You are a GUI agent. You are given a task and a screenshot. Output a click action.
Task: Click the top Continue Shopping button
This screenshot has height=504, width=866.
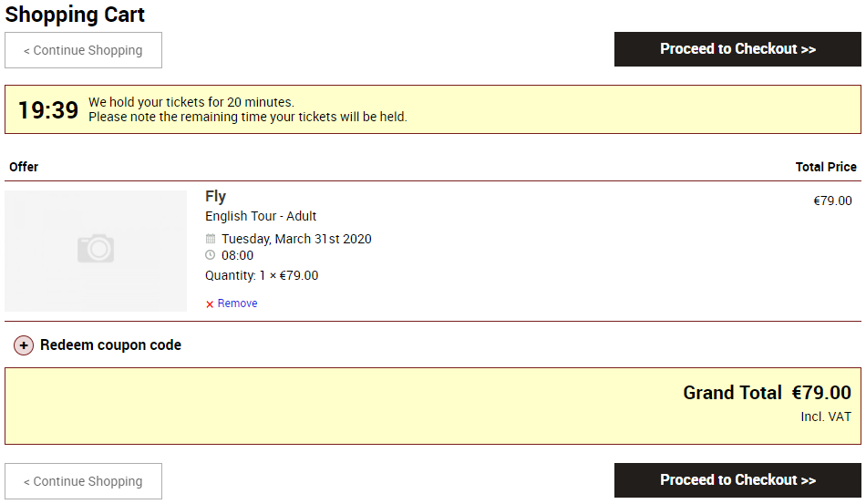coord(83,50)
